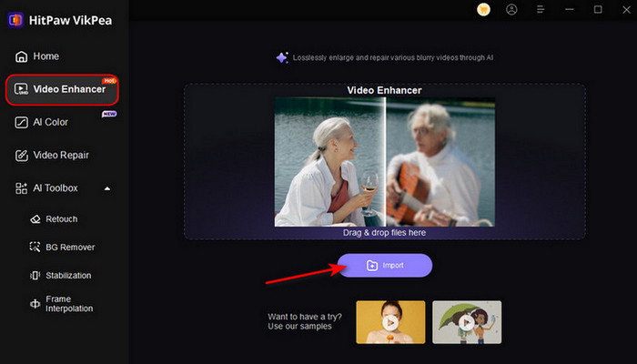This screenshot has width=637, height=364.
Task: Click the Stabilization icon
Action: point(35,276)
